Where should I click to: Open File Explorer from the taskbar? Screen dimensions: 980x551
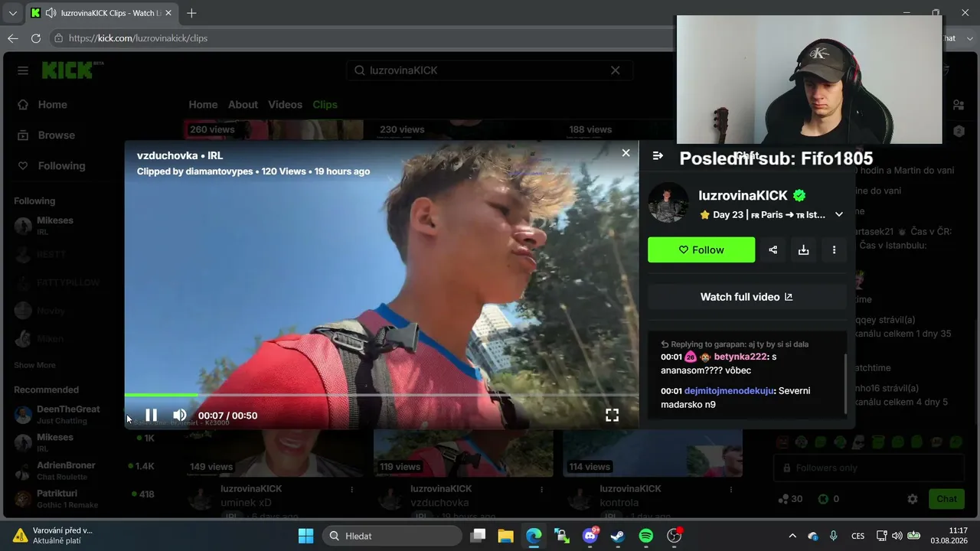click(505, 536)
